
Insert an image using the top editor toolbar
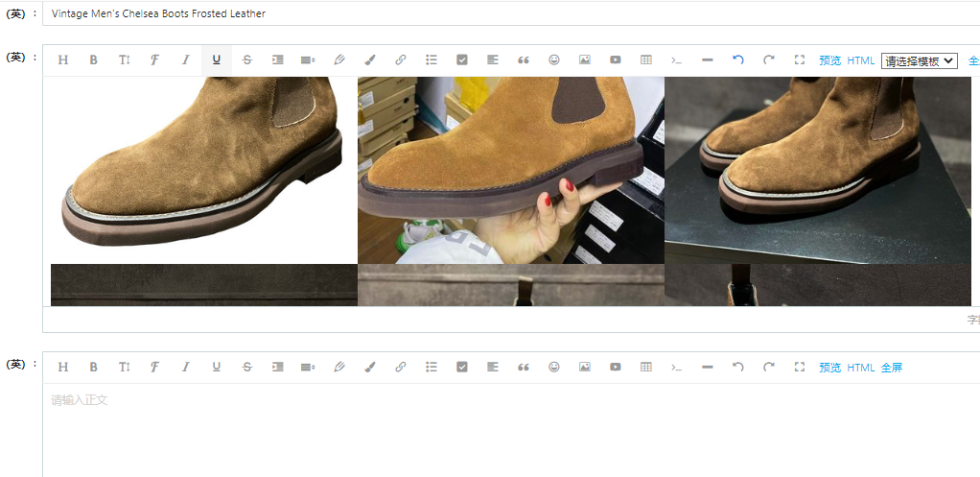tap(584, 60)
